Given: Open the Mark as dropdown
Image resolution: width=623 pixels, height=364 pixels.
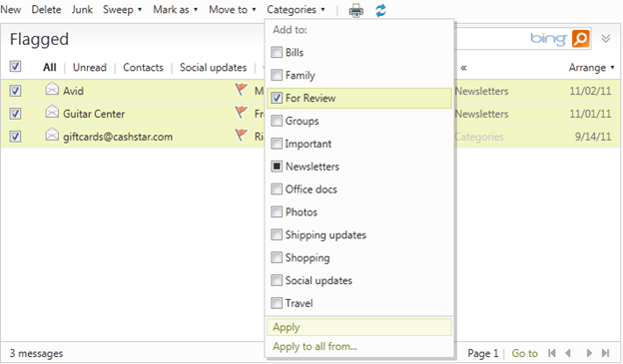Looking at the screenshot, I should pos(176,10).
